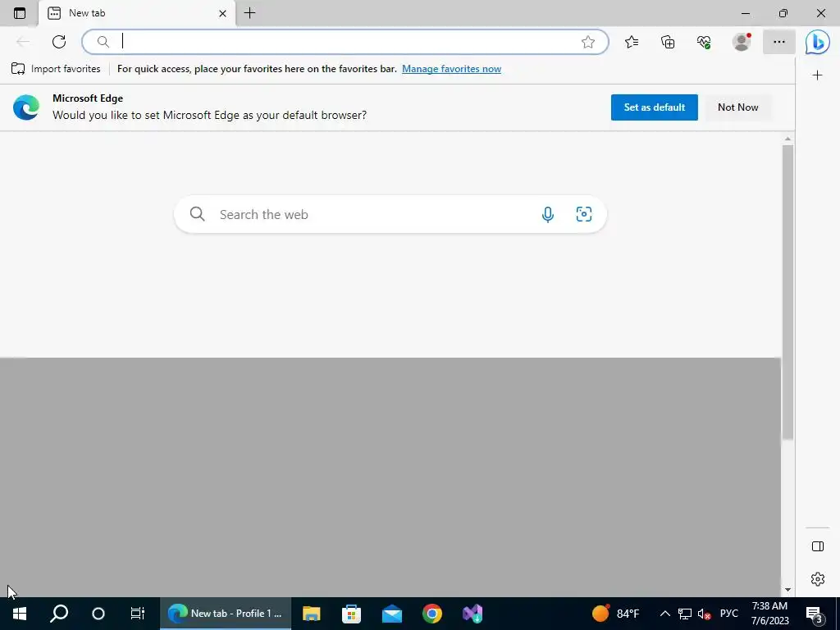Open Visual Studio Installer from taskbar
This screenshot has width=840, height=630.
coord(472,614)
